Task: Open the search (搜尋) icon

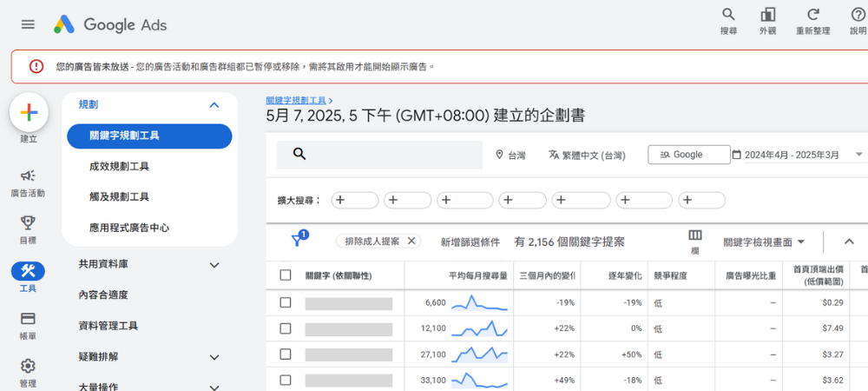Action: [x=728, y=15]
